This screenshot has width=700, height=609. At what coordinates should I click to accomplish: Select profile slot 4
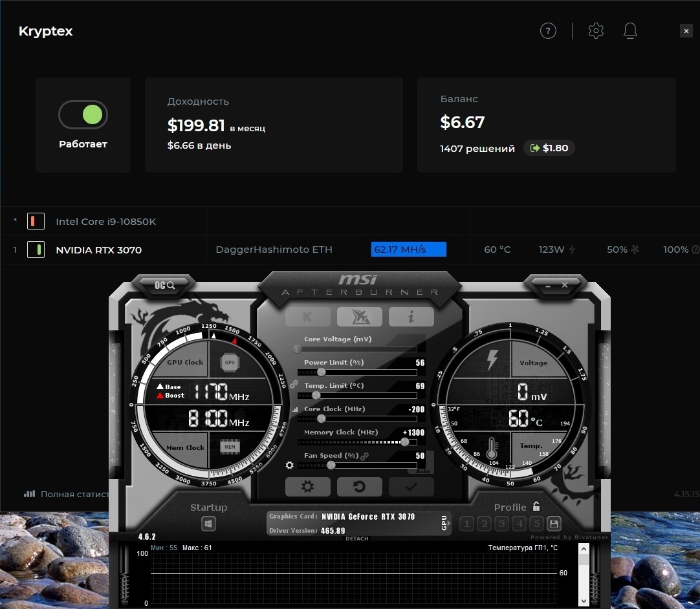520,523
